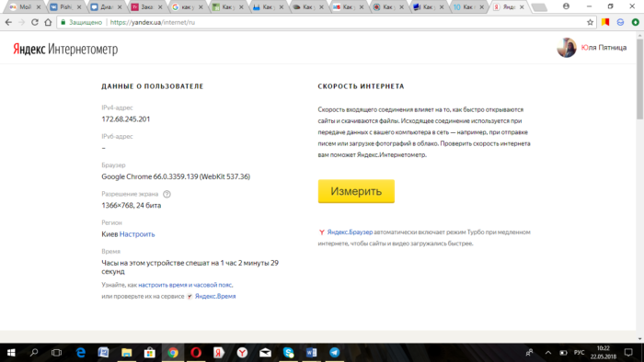Open the People icon in the system tray
The height and width of the screenshot is (362, 644).
coord(529,353)
